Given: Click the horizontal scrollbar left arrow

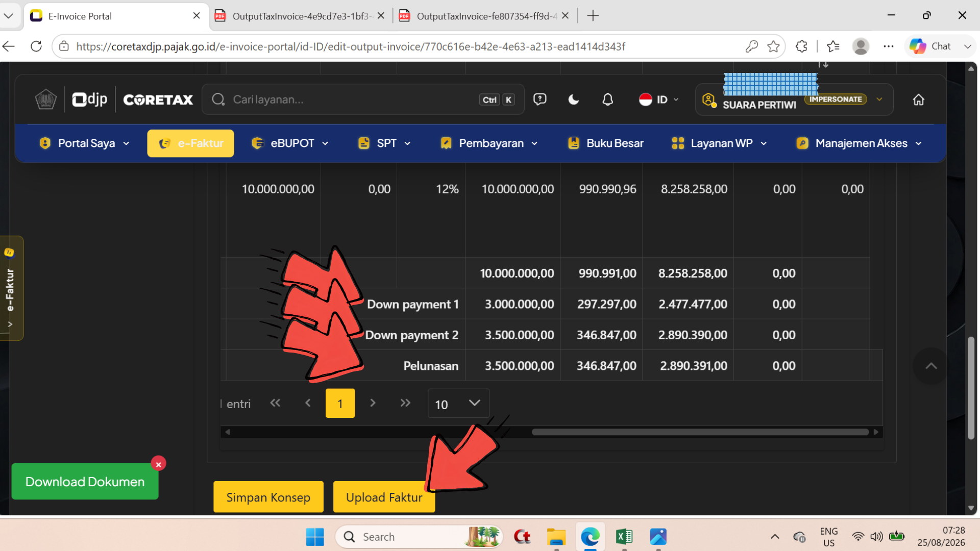Looking at the screenshot, I should [228, 432].
